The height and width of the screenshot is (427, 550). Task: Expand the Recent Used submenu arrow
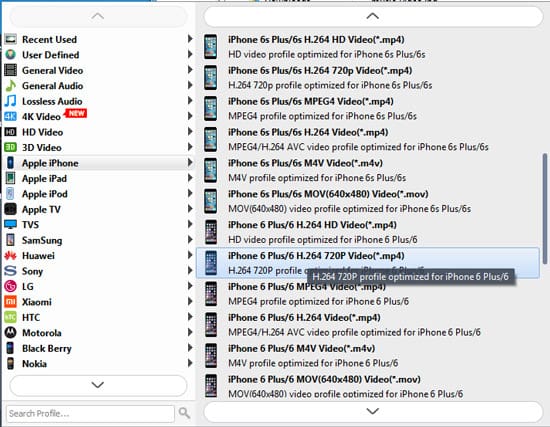(190, 39)
